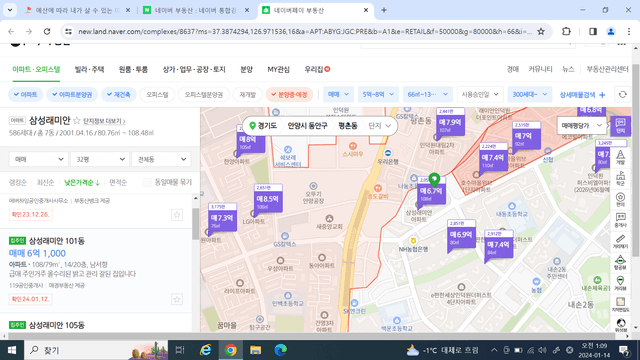Favorite the 삼성래미안 101동 listing star
Viewport: 640px width, 360px height.
point(177,299)
